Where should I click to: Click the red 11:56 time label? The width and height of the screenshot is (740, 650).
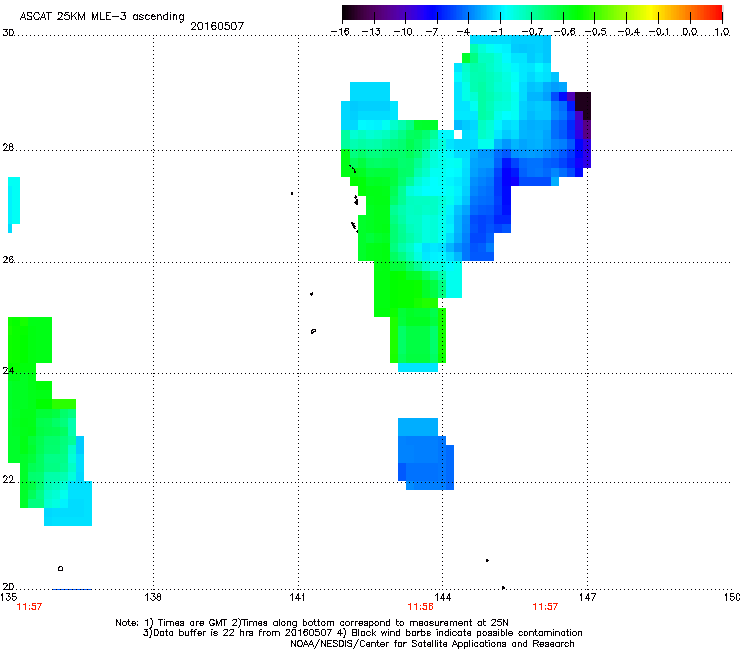coord(420,607)
